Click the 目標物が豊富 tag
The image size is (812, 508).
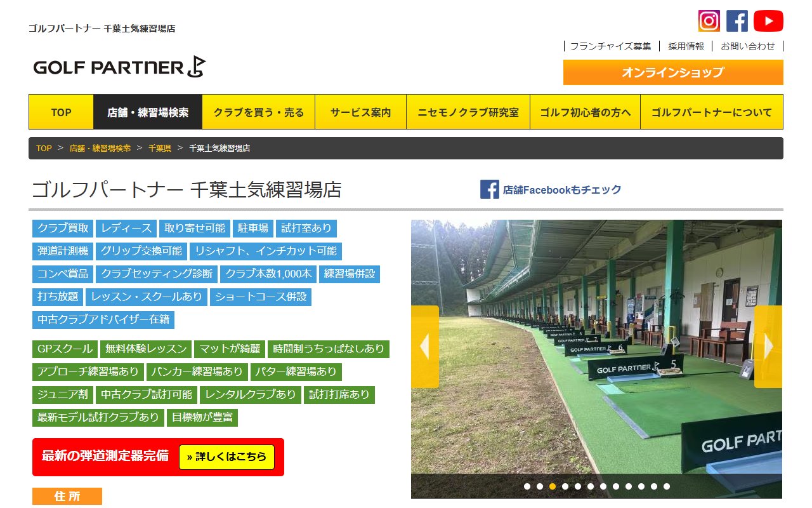pos(202,418)
